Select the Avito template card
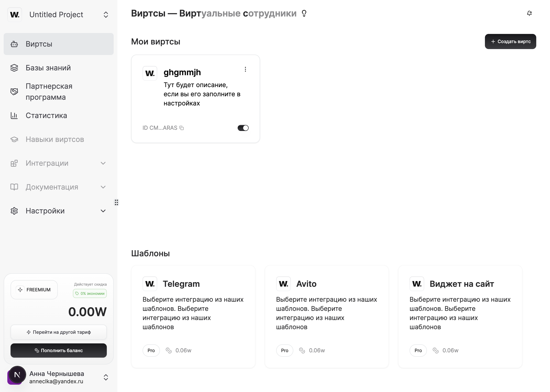The image size is (550, 392). [327, 316]
